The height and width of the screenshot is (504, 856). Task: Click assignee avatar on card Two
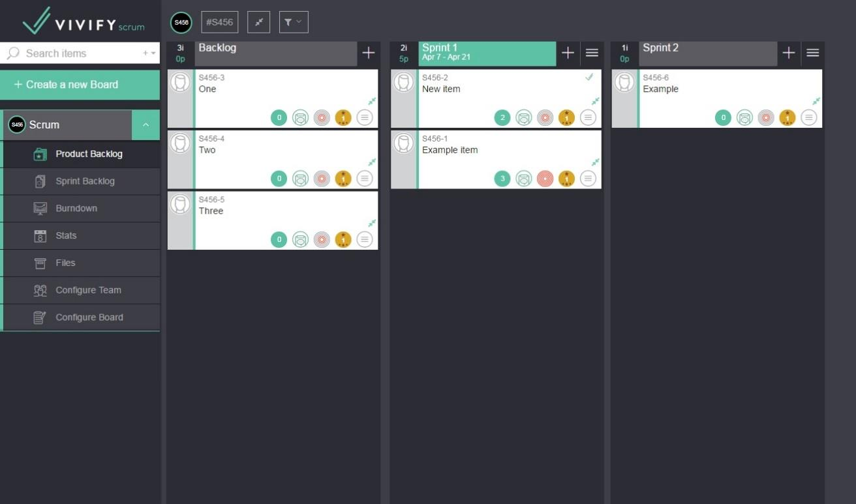[180, 143]
